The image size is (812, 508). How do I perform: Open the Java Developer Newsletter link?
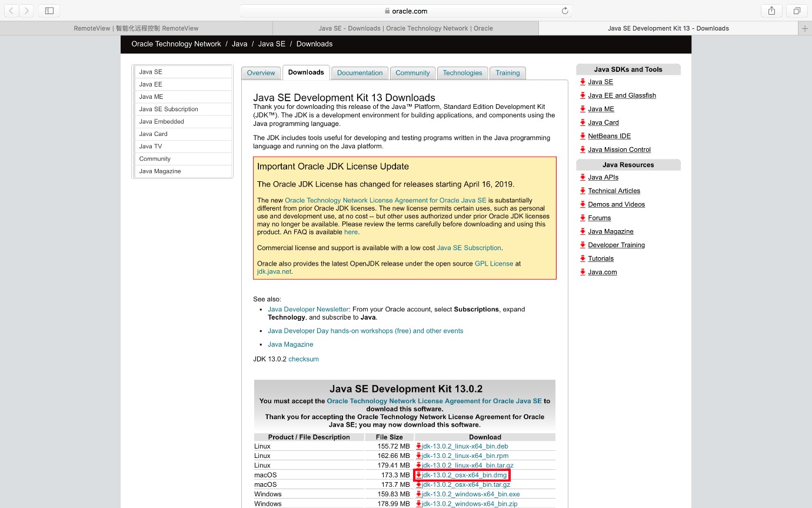coord(308,309)
